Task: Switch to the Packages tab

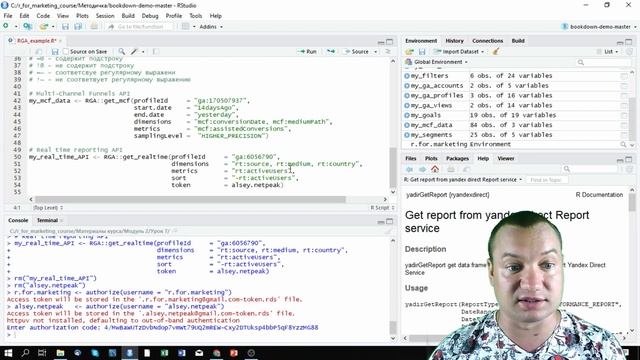Action: pos(457,158)
